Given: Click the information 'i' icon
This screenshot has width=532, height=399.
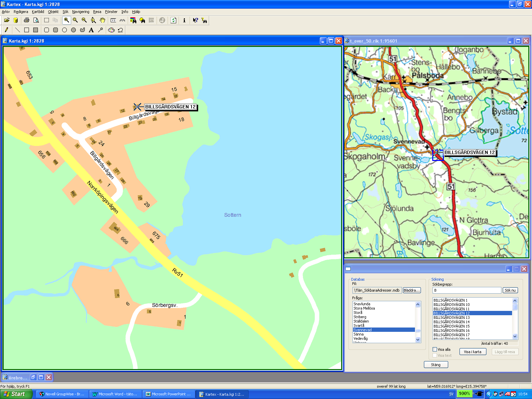Looking at the screenshot, I should tap(184, 20).
